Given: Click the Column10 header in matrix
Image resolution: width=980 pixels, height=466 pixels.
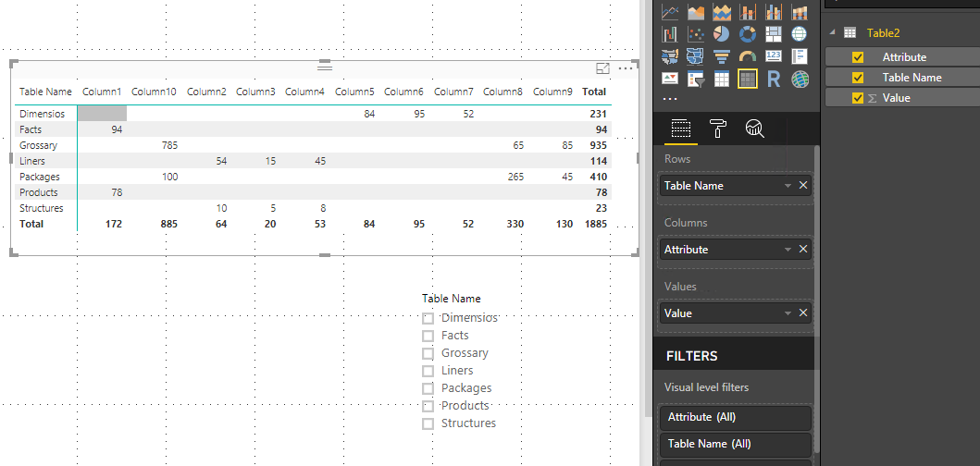Looking at the screenshot, I should [x=154, y=92].
